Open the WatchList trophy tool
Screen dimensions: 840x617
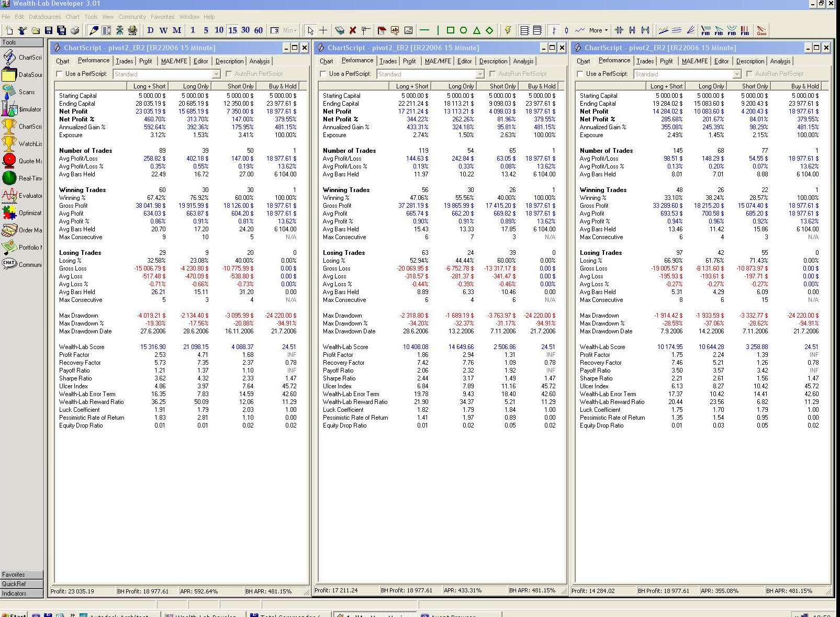pyautogui.click(x=21, y=143)
